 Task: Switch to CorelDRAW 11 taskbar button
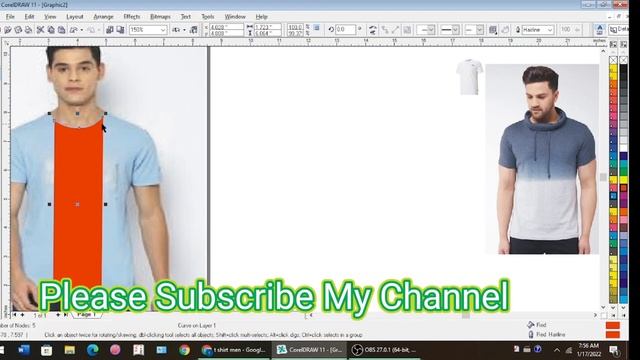[309, 350]
